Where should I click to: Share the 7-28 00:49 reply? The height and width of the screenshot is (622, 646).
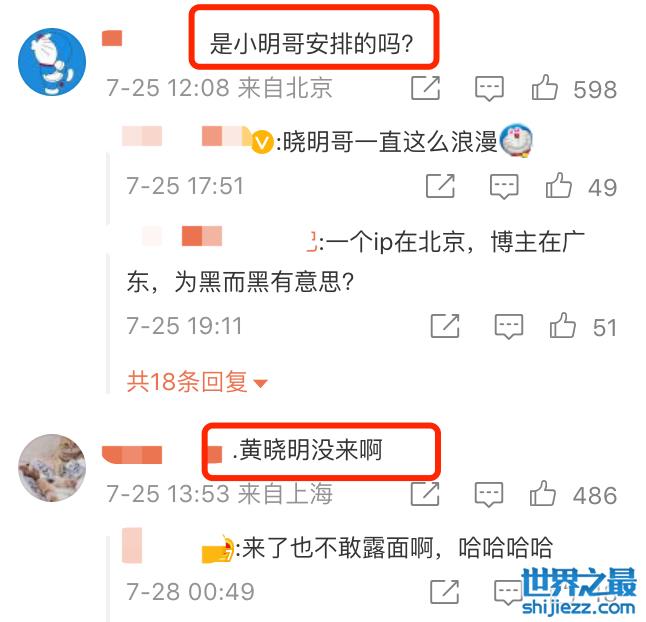(x=444, y=592)
